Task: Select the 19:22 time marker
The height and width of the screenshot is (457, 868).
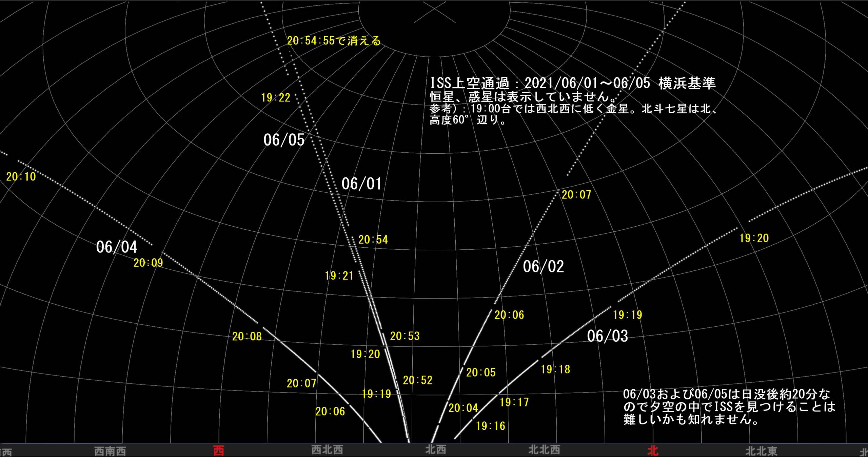Action: [x=276, y=98]
